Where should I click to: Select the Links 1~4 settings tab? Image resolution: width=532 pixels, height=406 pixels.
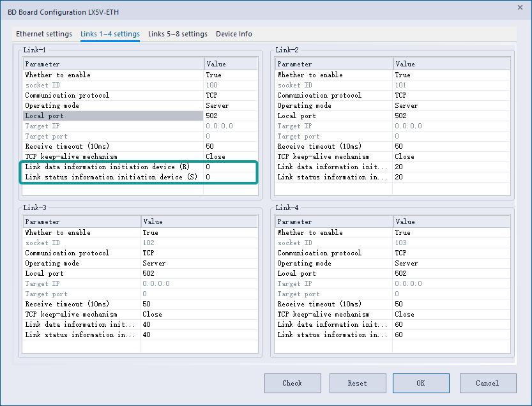coord(110,34)
